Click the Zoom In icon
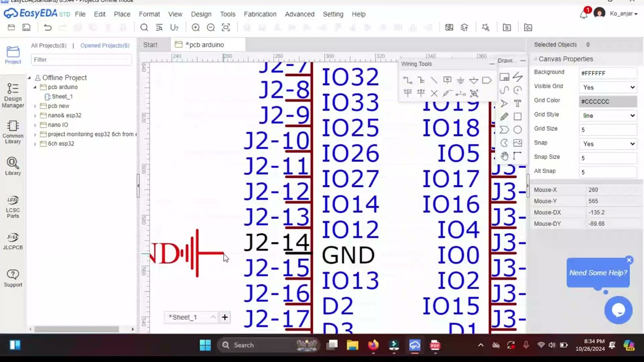 click(x=196, y=28)
